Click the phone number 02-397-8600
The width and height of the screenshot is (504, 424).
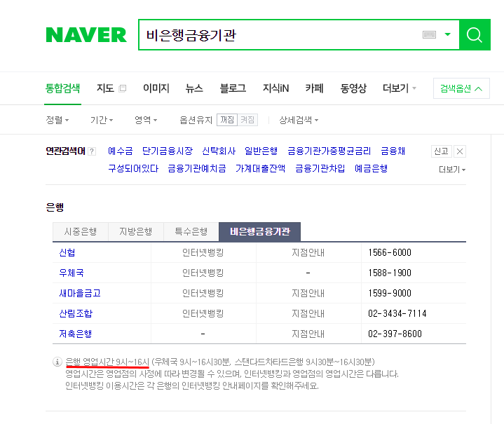click(x=395, y=334)
